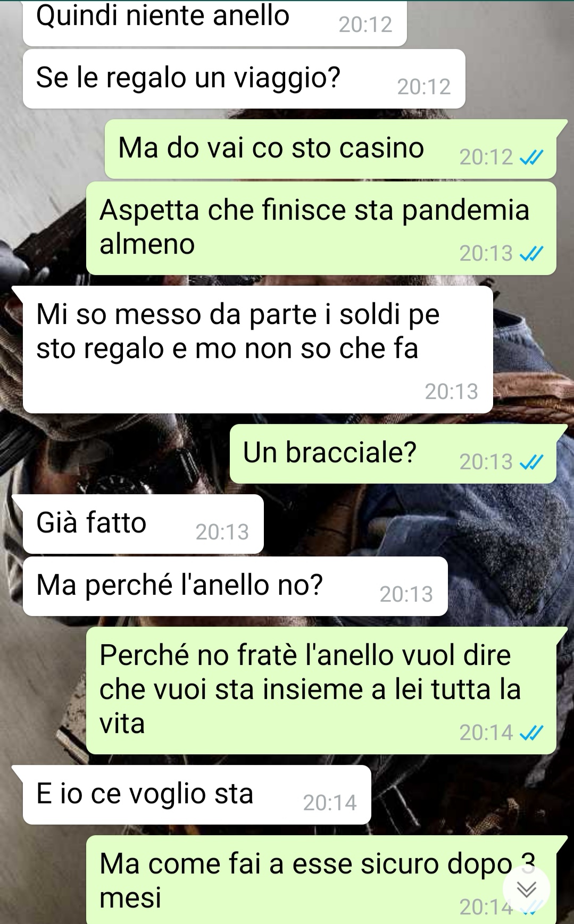Screen dimensions: 574x924
Task: Tap the 20:13 timestamp on 'Già fatto'
Action: point(222,532)
